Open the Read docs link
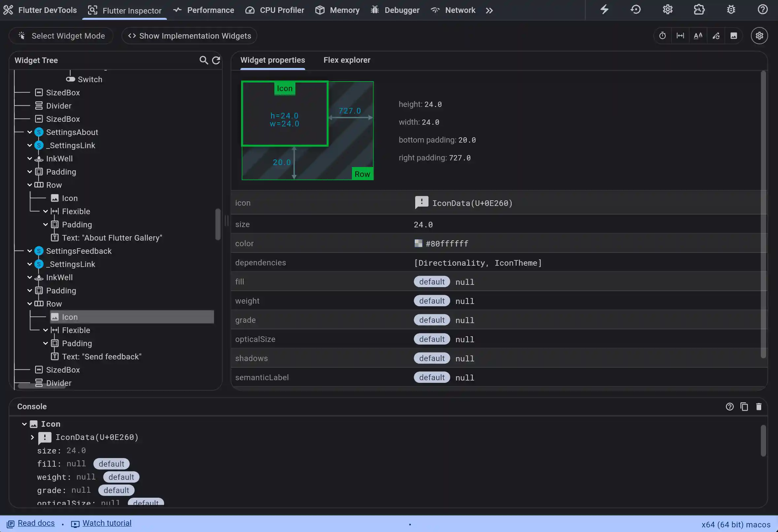The width and height of the screenshot is (778, 532). point(35,523)
